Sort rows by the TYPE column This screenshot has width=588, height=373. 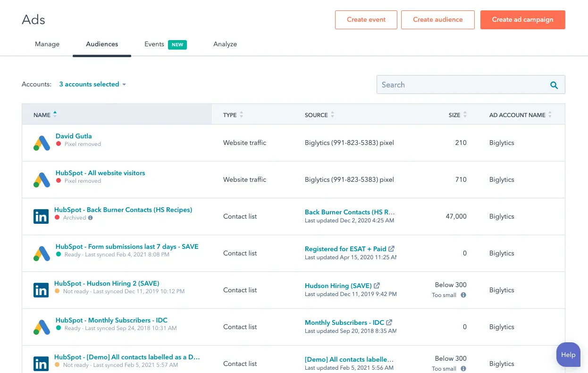coord(230,115)
